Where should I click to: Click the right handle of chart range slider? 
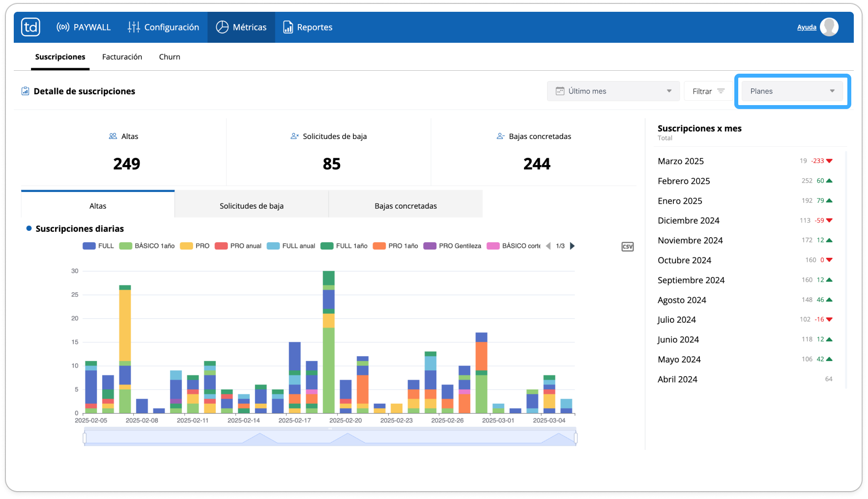576,438
